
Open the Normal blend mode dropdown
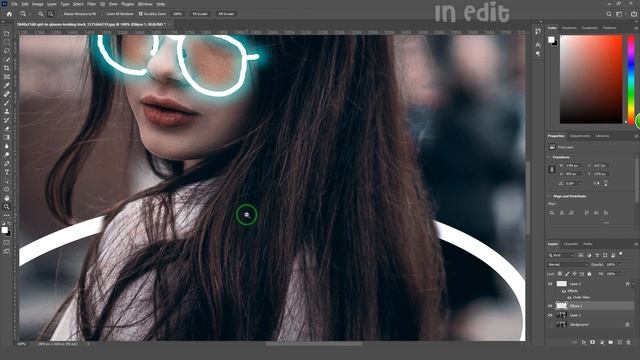coord(567,264)
